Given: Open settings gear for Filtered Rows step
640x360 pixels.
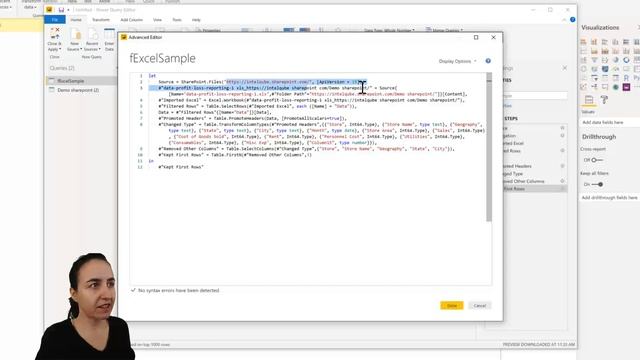Looking at the screenshot, I should coord(562,151).
